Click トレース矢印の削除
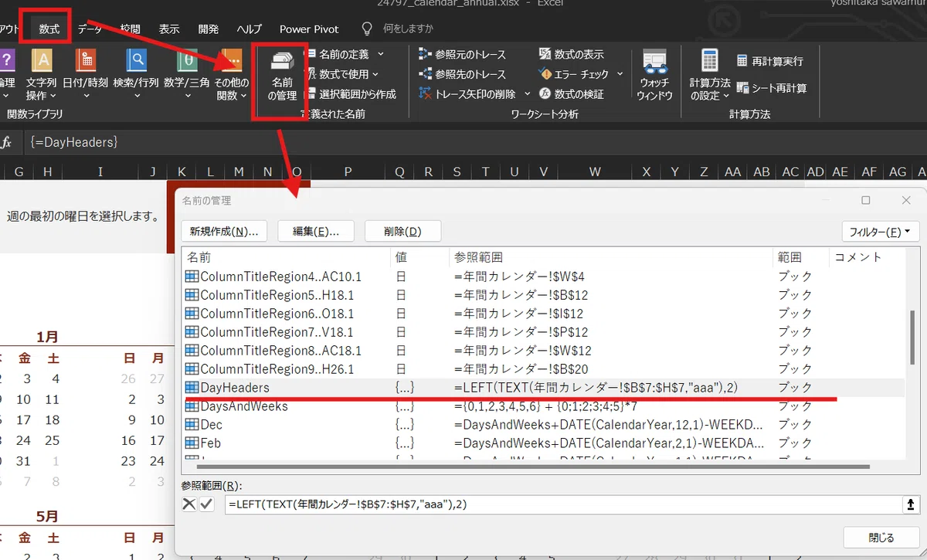 [x=467, y=93]
